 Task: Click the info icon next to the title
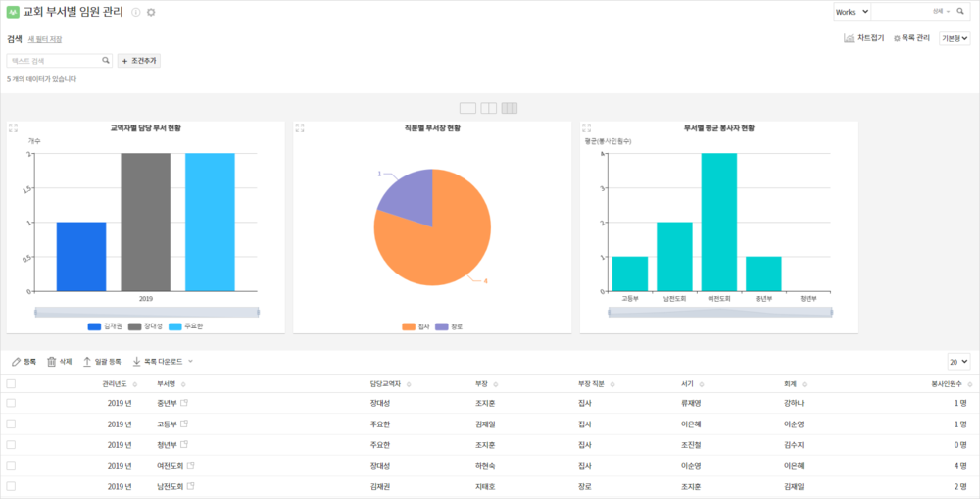coord(135,12)
